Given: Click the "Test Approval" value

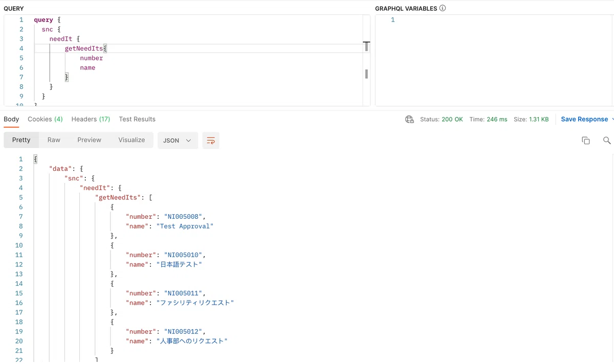Looking at the screenshot, I should 185,226.
